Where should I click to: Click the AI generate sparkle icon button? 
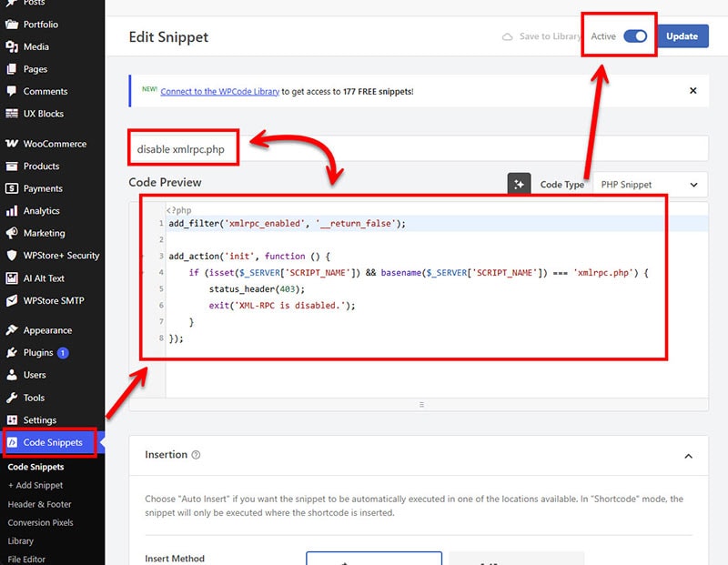click(x=519, y=185)
